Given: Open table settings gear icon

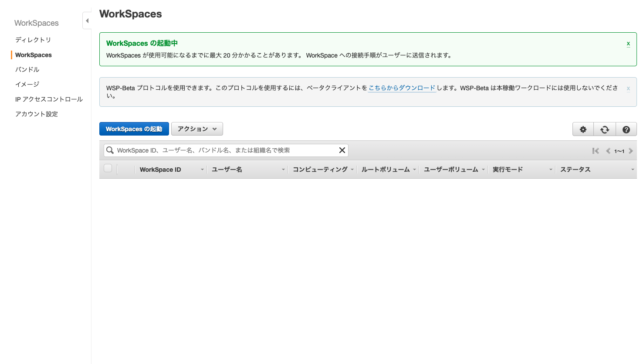Looking at the screenshot, I should coord(583,129).
